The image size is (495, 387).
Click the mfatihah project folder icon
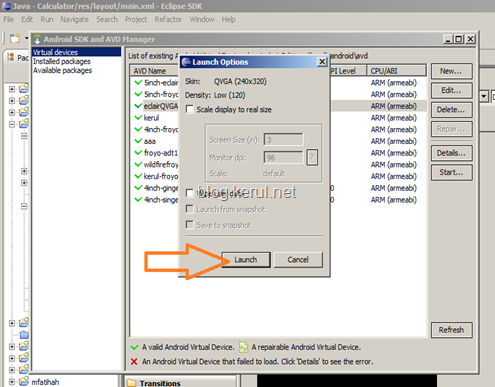[24, 381]
